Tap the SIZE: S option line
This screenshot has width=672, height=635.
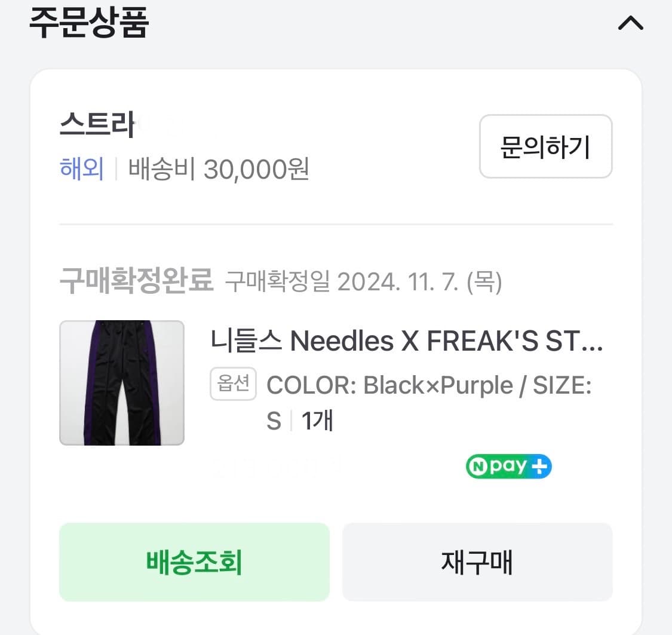tap(561, 385)
